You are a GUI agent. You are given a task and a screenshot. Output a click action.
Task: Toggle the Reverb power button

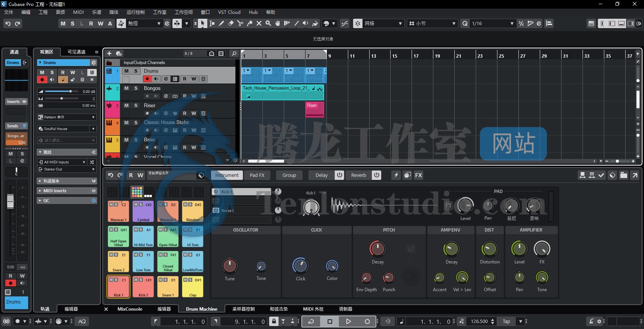point(377,175)
